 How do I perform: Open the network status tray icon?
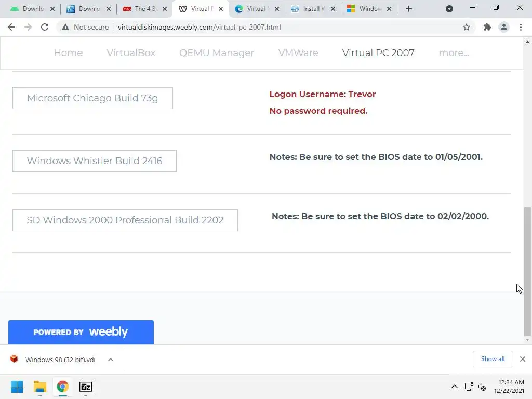click(x=469, y=387)
